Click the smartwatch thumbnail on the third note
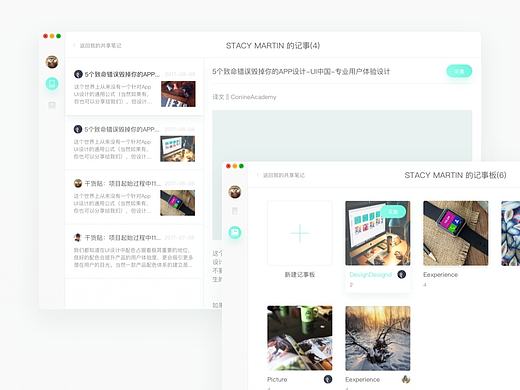Screen dimensions: 520x390 (x=177, y=203)
